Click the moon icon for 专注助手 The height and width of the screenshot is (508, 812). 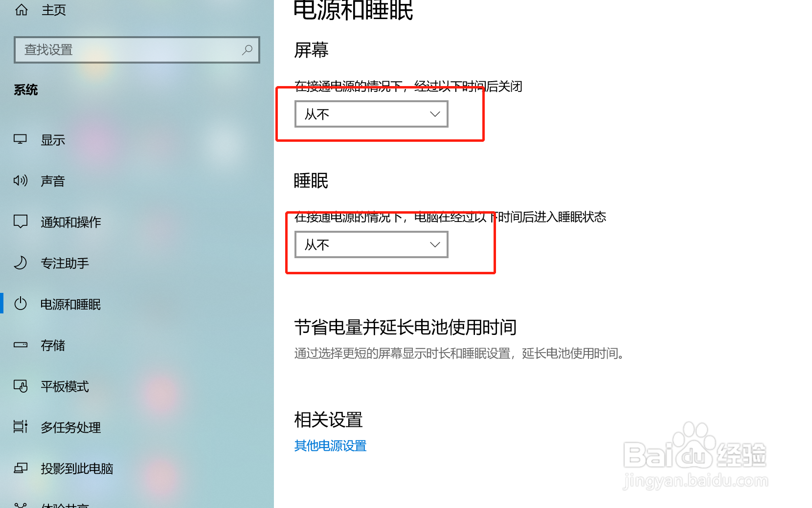(20, 263)
